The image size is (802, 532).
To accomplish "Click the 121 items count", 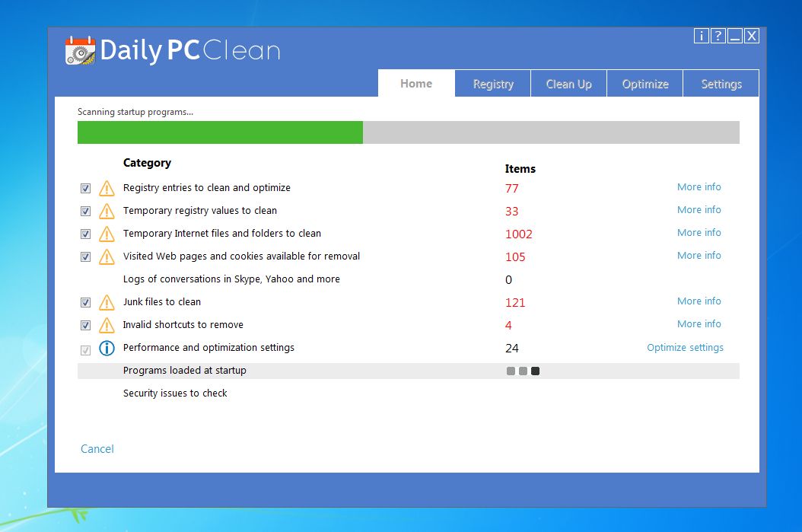I will (516, 303).
